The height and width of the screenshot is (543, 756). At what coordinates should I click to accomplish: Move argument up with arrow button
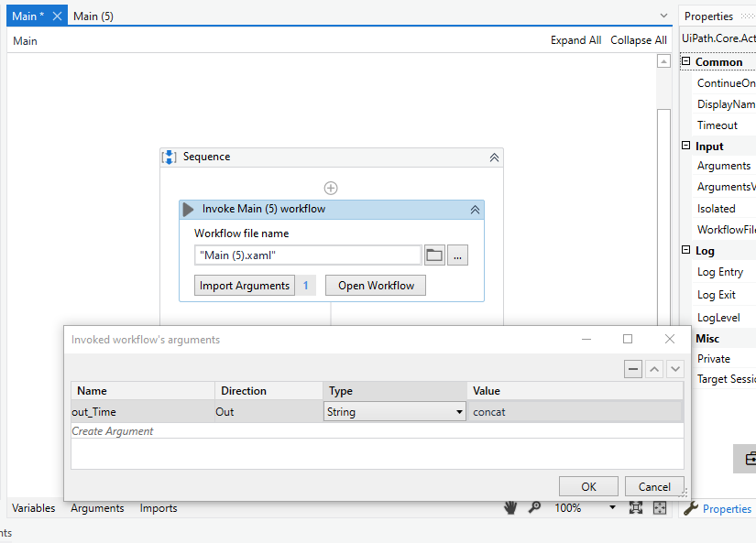coord(654,370)
